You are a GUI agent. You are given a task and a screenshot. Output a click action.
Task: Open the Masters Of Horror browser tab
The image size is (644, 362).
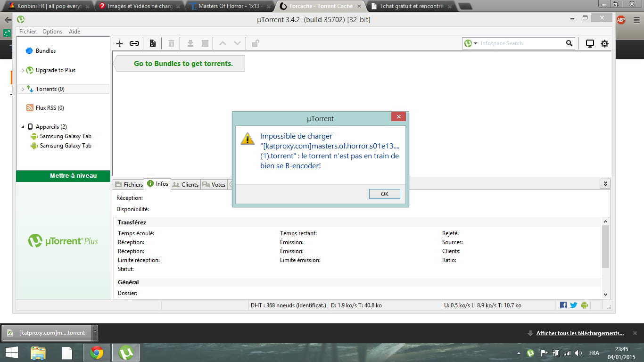coord(230,7)
